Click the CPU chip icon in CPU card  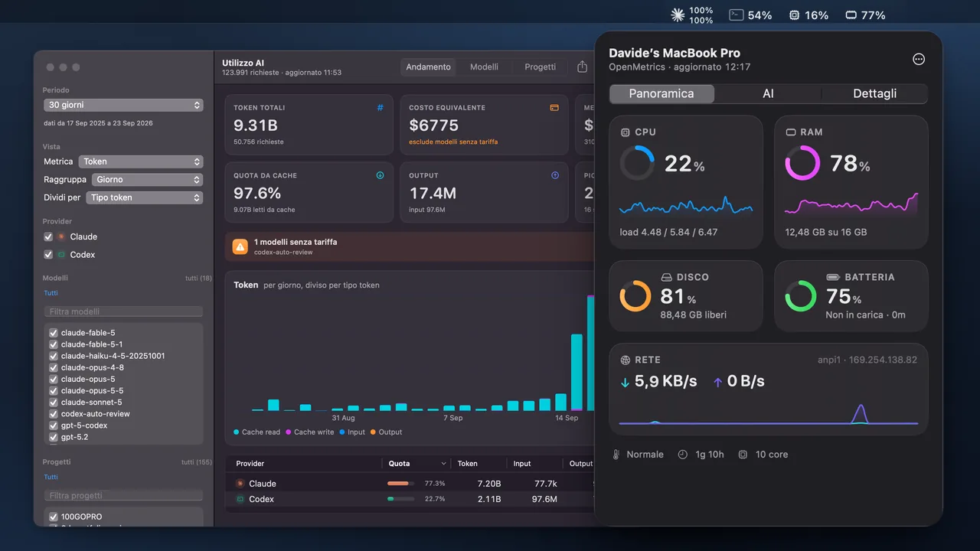(x=626, y=132)
